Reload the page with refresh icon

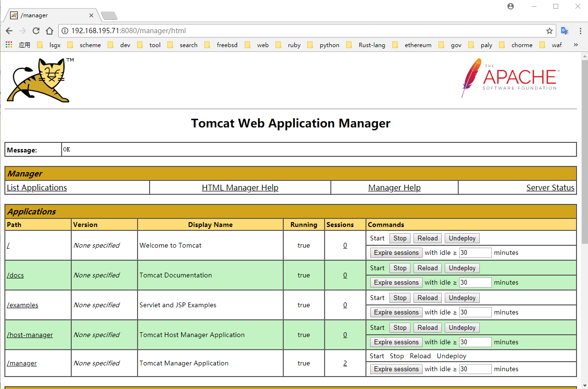coord(36,31)
